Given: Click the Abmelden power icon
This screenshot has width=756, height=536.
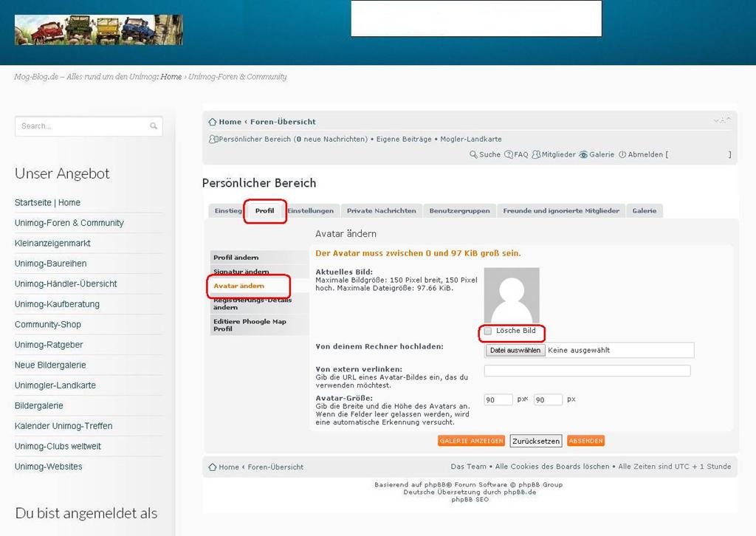Looking at the screenshot, I should click(x=622, y=155).
